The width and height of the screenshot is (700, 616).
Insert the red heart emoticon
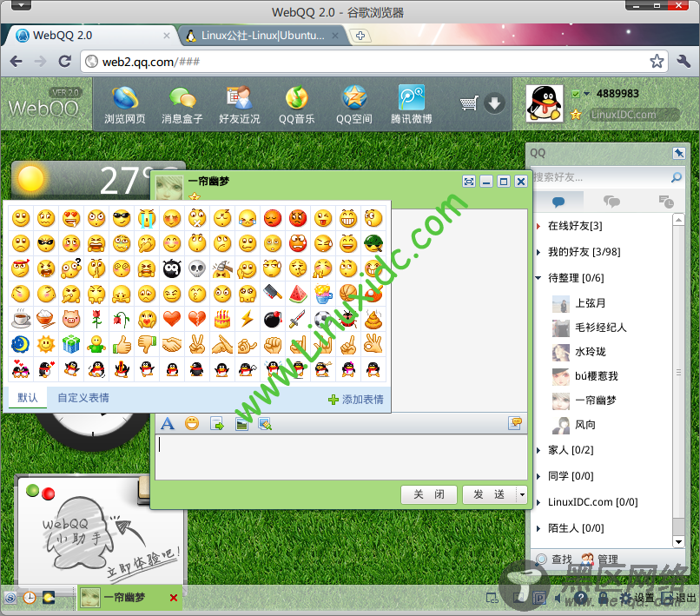[172, 319]
